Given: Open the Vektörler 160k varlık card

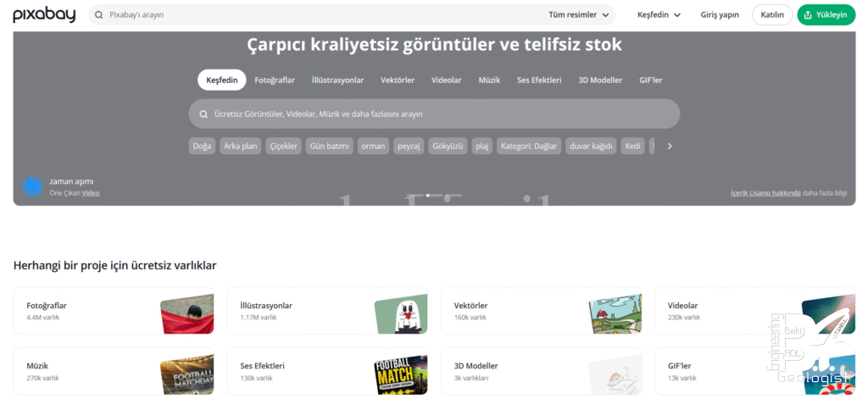Looking at the screenshot, I should tap(542, 311).
